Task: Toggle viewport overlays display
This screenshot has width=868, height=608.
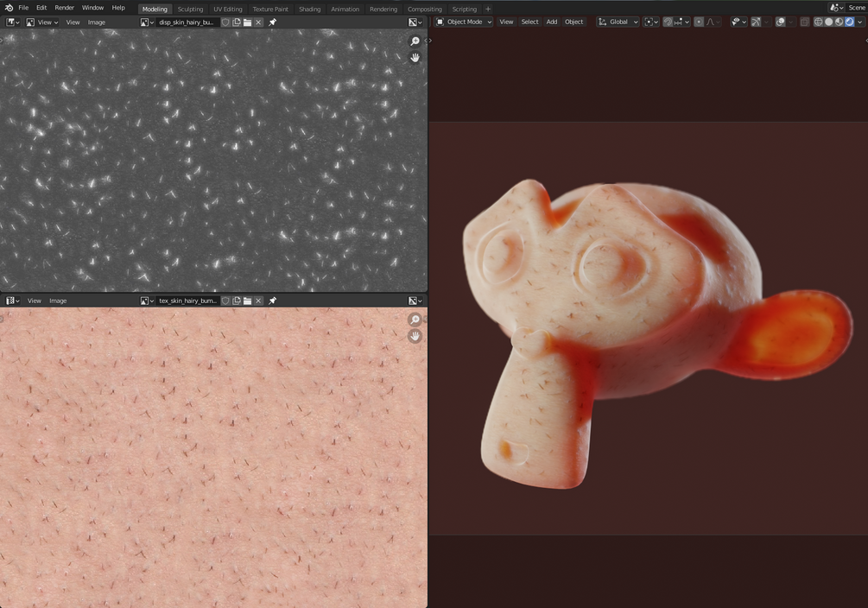Action: 780,22
